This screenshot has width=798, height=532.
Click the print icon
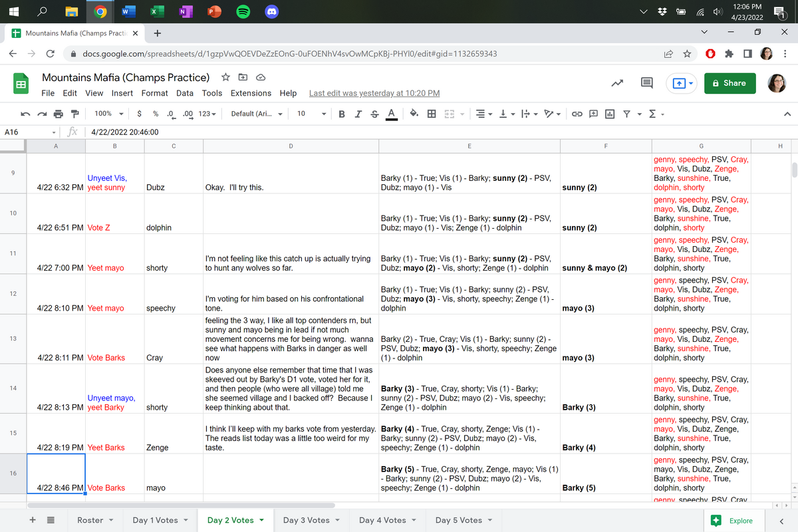[58, 114]
